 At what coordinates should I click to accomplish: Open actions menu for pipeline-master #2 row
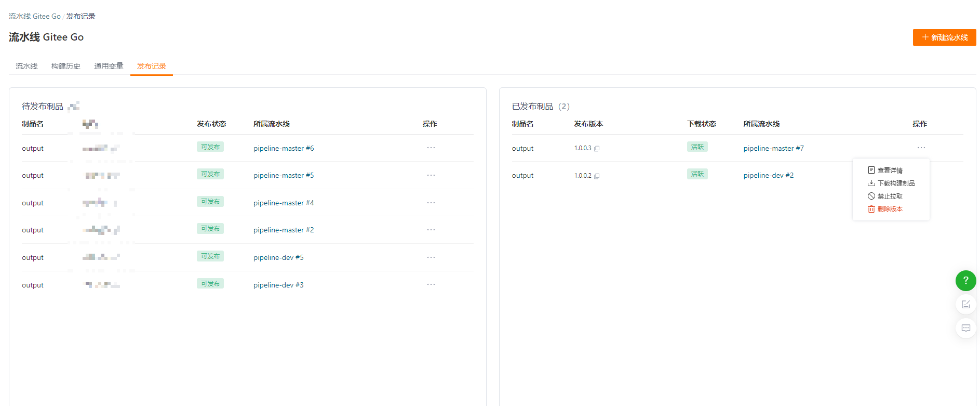tap(431, 230)
